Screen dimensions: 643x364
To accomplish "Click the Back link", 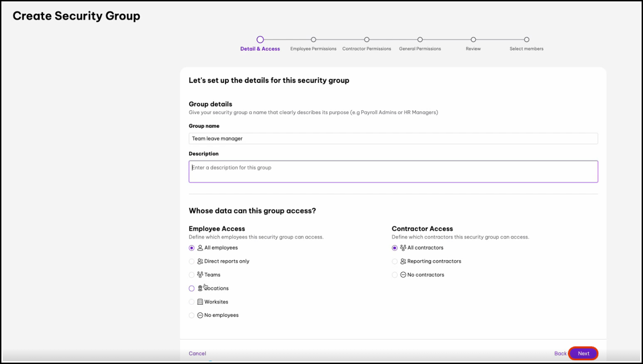I will pyautogui.click(x=560, y=353).
